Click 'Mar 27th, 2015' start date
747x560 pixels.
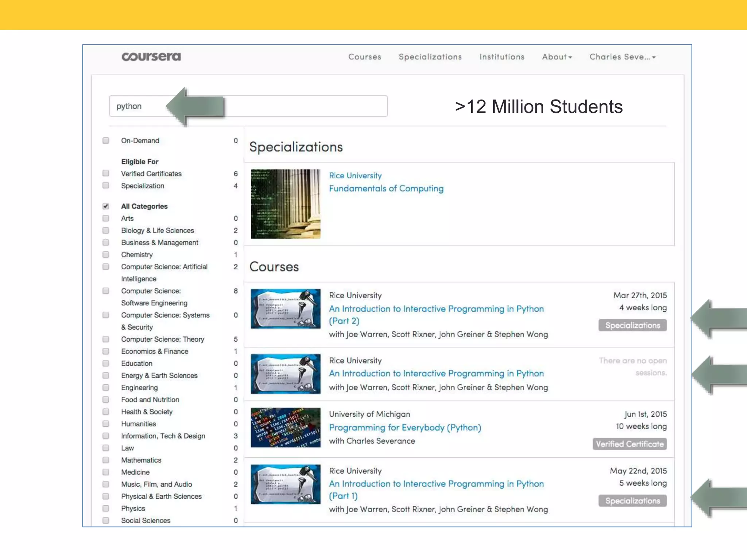pos(640,295)
